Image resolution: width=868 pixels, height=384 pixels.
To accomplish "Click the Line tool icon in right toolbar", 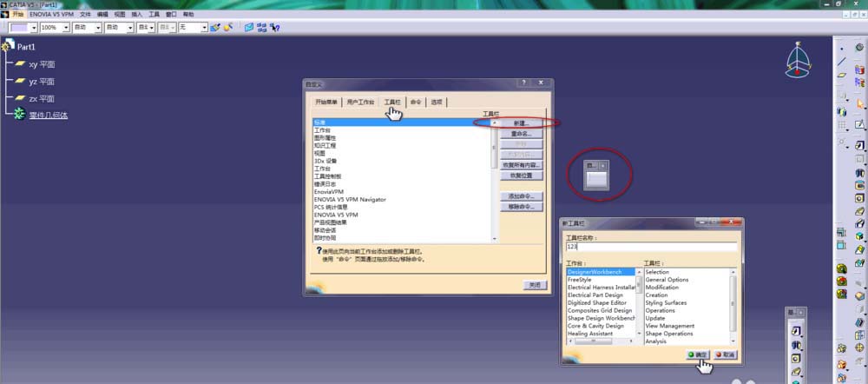I will (842, 62).
